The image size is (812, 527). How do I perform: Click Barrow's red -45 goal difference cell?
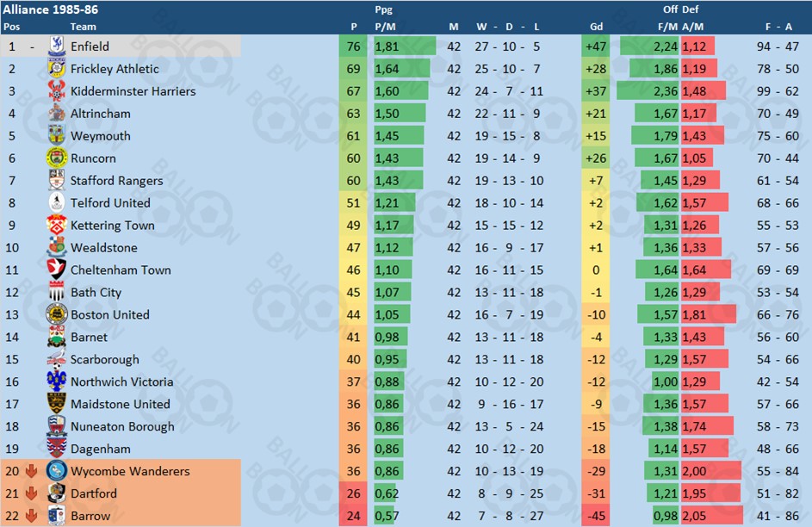click(596, 516)
